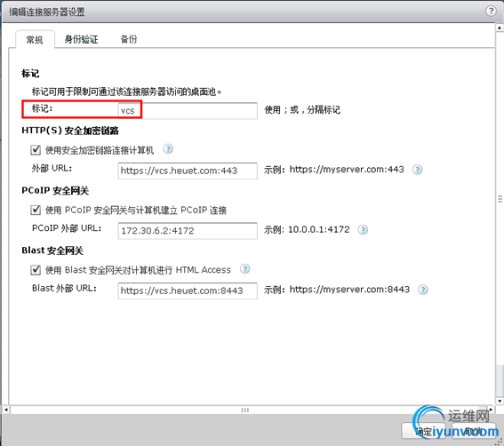Toggle PCoIP secure gateway checkbox
Screen dimensions: 504x446
click(36, 210)
